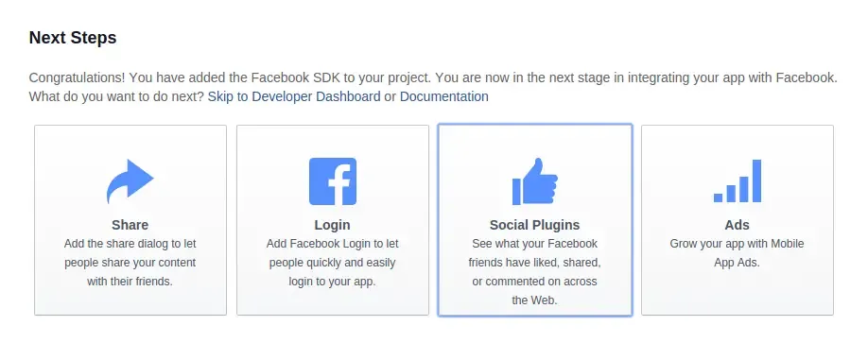Image resolution: width=868 pixels, height=343 pixels.
Task: Click the Facebook logo icon
Action: pyautogui.click(x=332, y=181)
